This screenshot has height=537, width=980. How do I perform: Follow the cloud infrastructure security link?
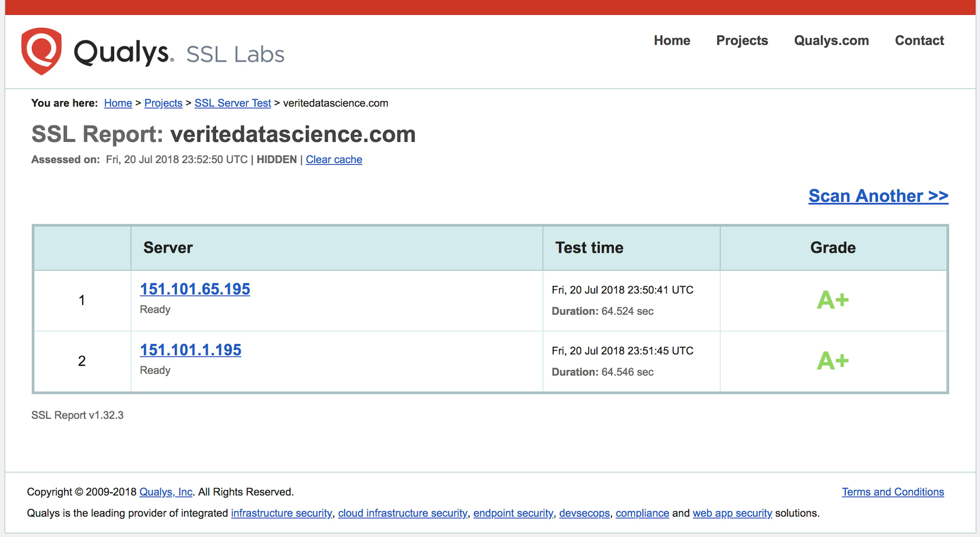(x=402, y=513)
